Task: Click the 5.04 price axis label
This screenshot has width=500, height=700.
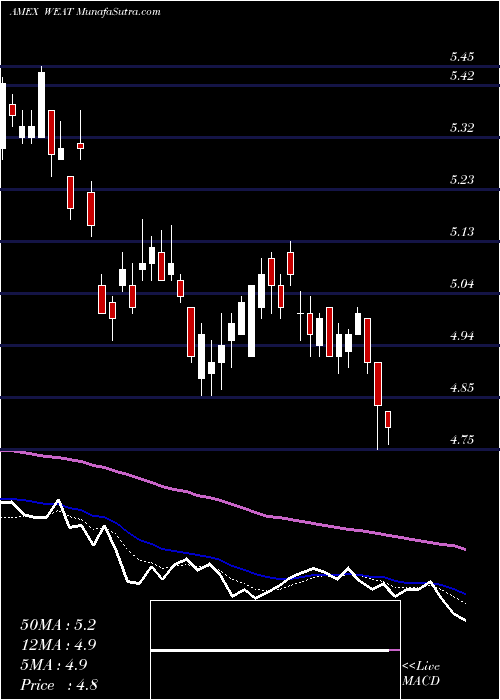Action: point(462,283)
